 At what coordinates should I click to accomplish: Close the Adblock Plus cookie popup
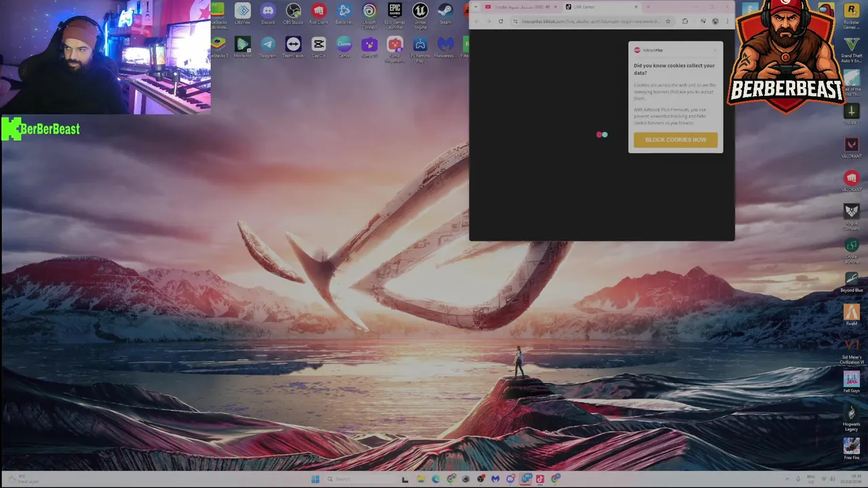click(716, 49)
